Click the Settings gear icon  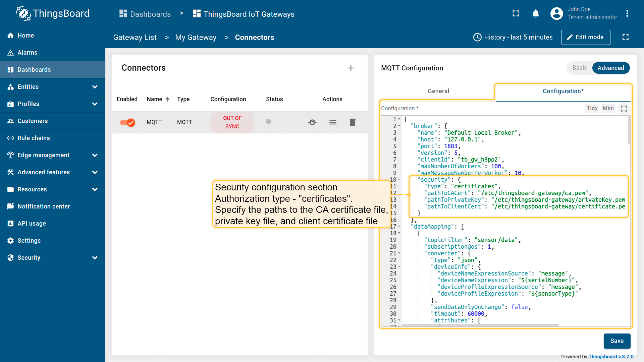[x=10, y=241]
